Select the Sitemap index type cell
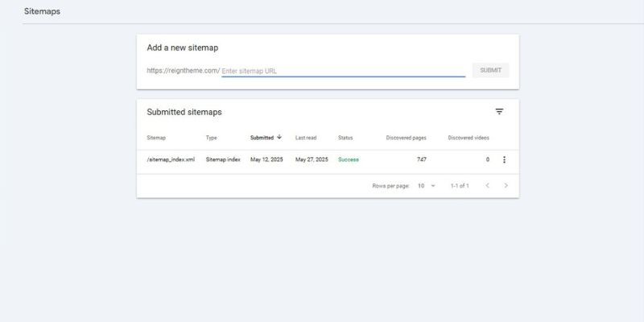The width and height of the screenshot is (644, 322). [223, 159]
